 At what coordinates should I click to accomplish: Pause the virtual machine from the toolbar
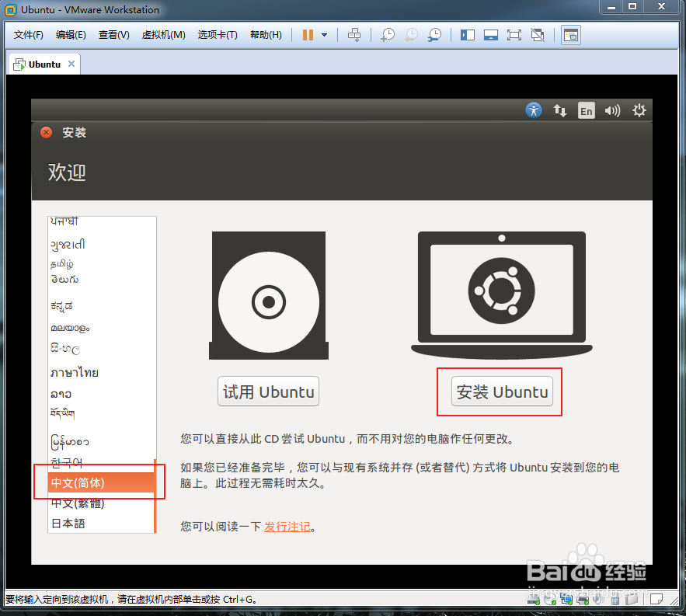click(x=308, y=35)
